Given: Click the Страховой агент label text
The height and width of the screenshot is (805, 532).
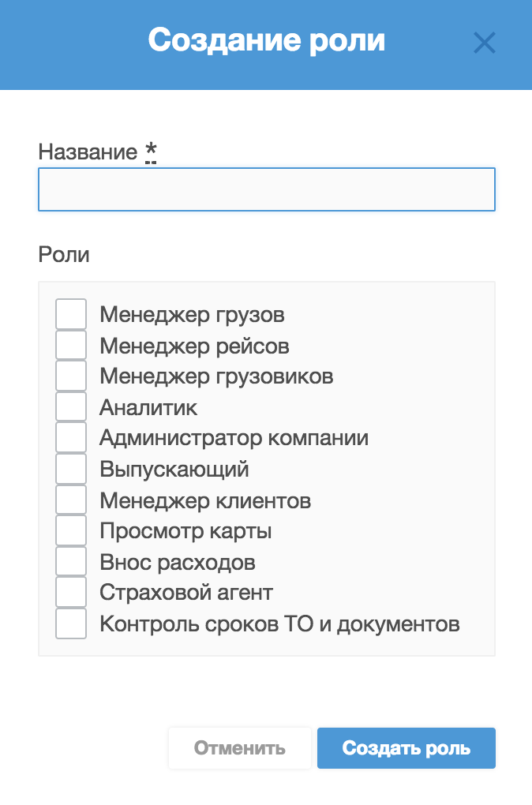Looking at the screenshot, I should point(186,593).
